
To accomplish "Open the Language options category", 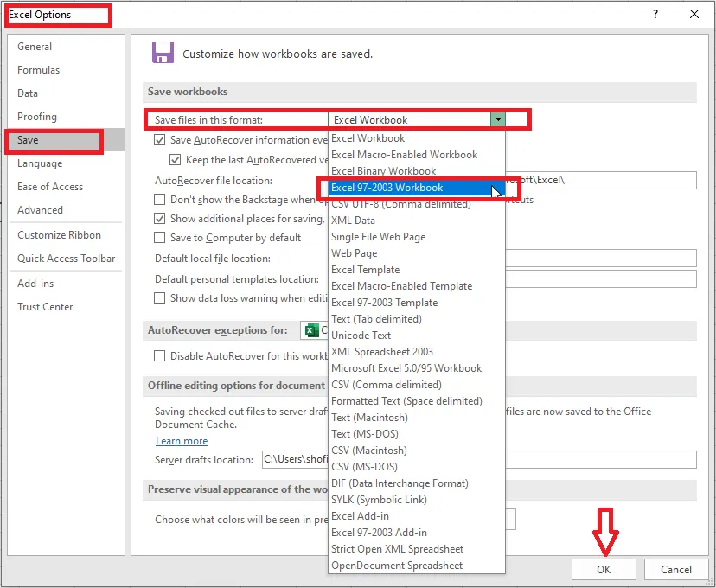I will (66, 163).
